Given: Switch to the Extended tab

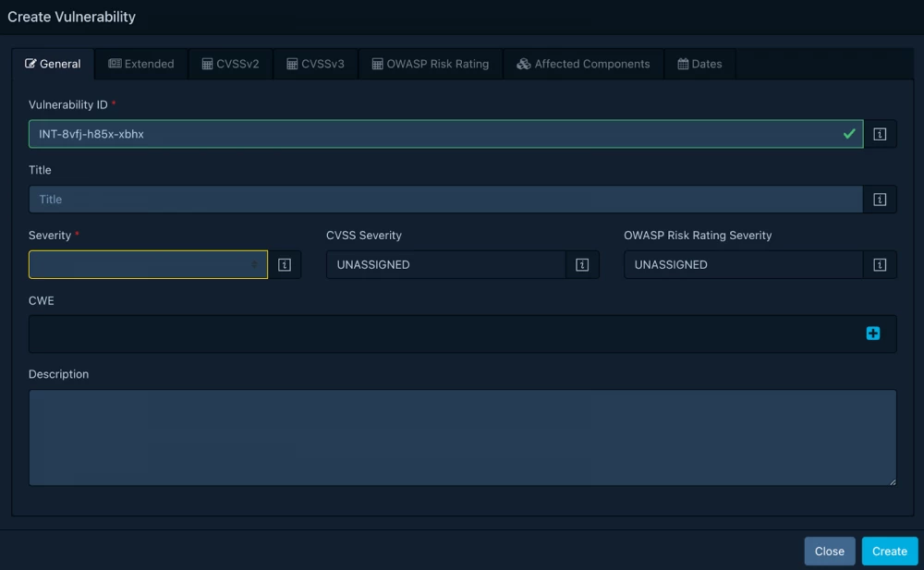Looking at the screenshot, I should [x=141, y=64].
